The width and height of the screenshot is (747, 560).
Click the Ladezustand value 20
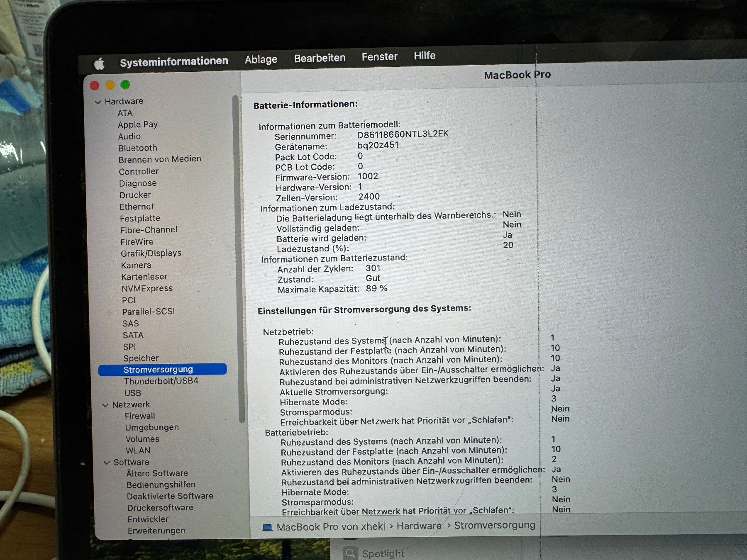click(x=508, y=245)
